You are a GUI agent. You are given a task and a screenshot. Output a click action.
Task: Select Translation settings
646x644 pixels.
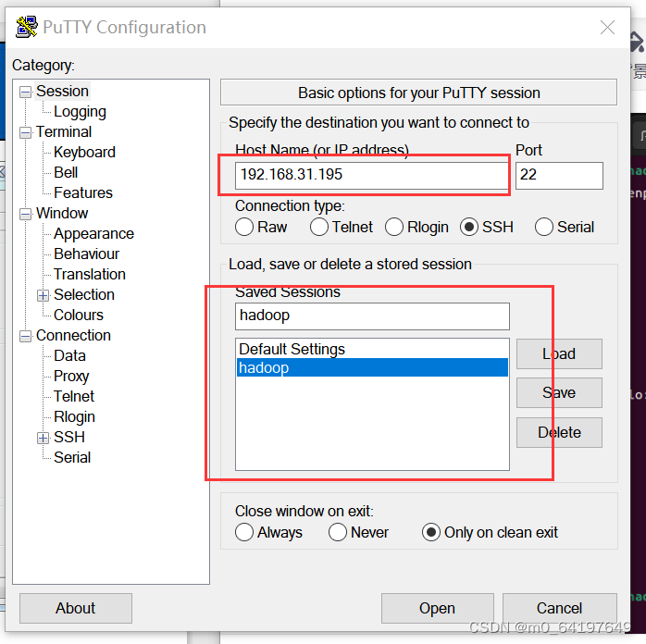(x=90, y=274)
